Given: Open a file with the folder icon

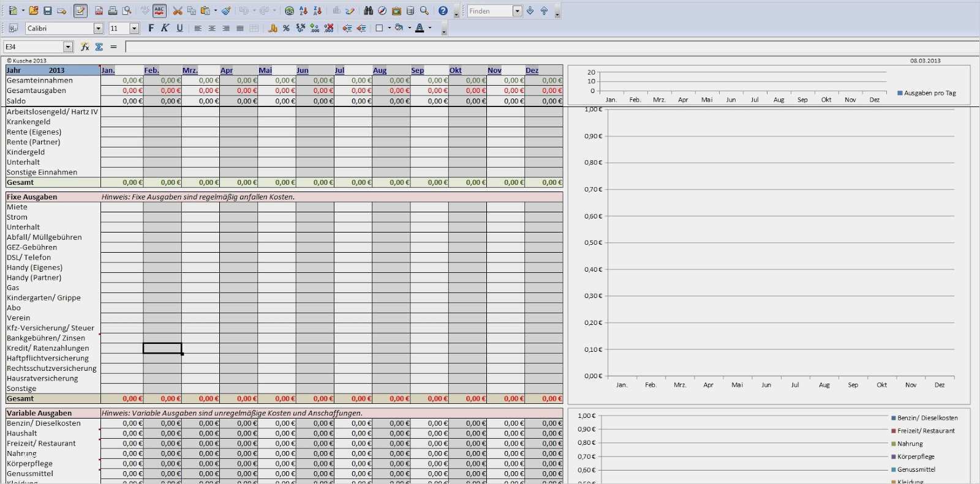Looking at the screenshot, I should point(33,11).
